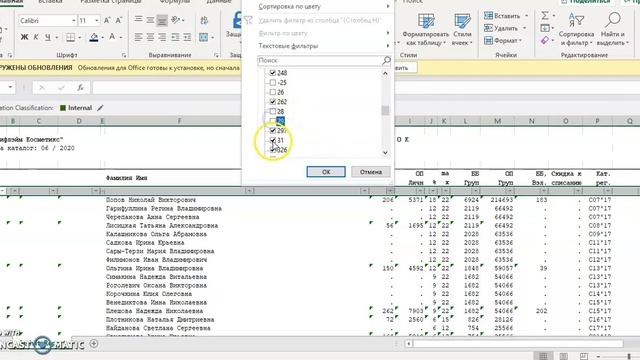Align text to the right

162,38
